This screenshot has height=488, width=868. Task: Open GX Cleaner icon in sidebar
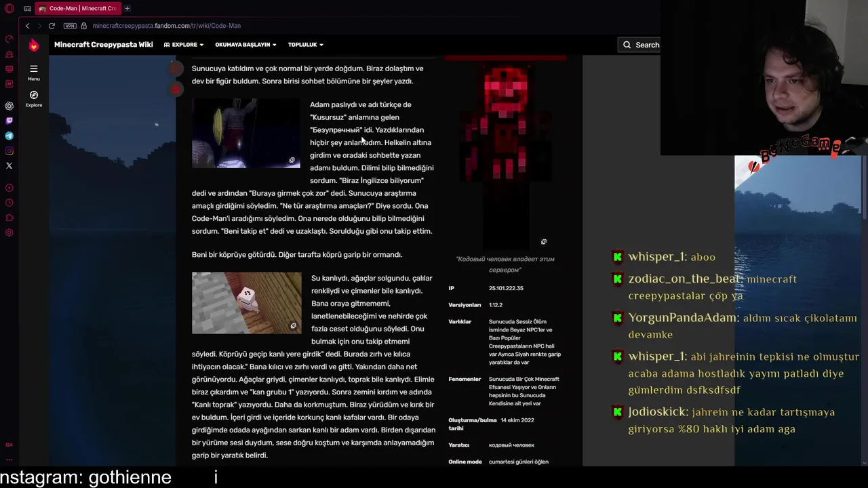click(9, 54)
